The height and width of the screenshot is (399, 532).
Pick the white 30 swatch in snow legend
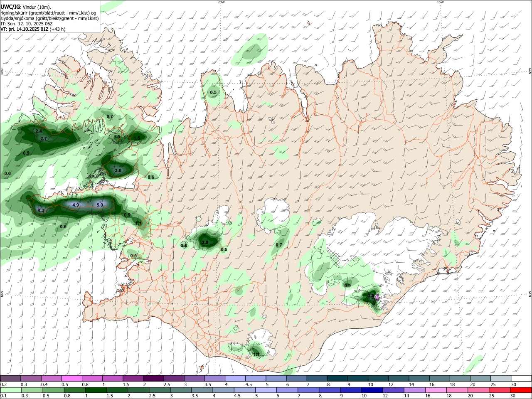tap(521, 378)
